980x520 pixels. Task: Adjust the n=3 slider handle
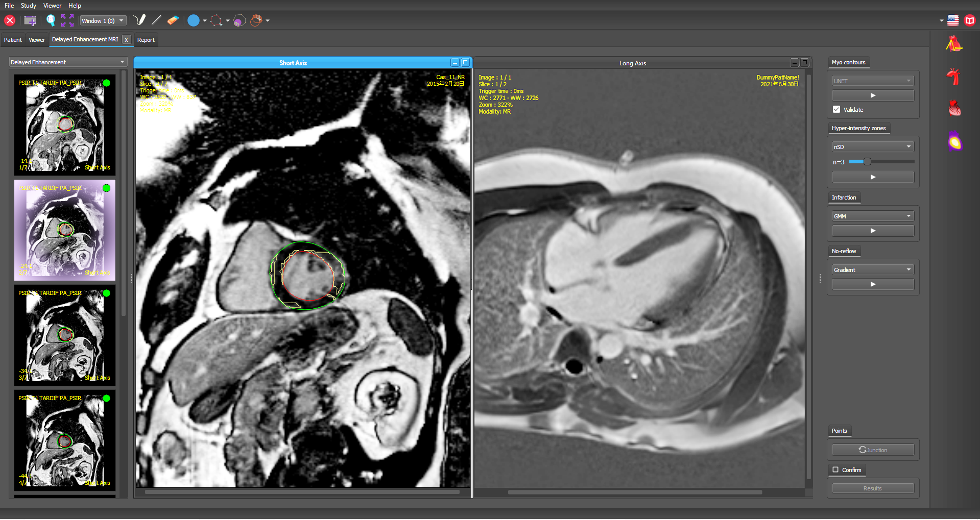tap(867, 162)
